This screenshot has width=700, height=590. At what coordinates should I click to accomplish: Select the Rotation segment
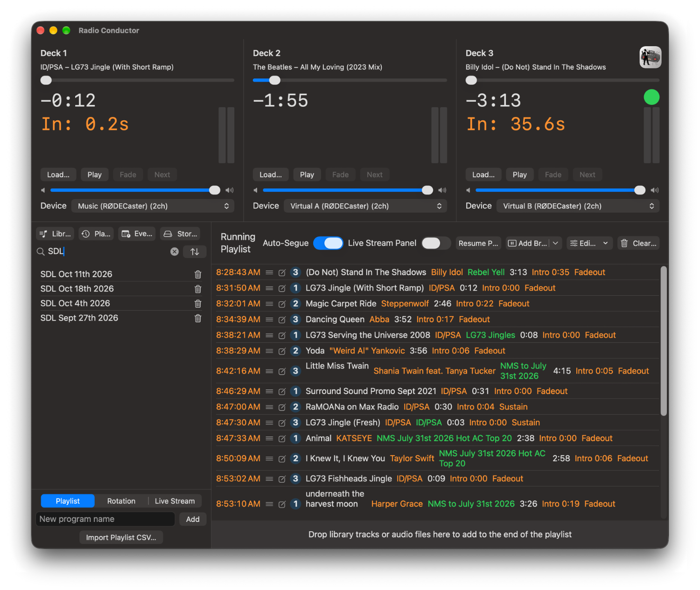pyautogui.click(x=121, y=501)
